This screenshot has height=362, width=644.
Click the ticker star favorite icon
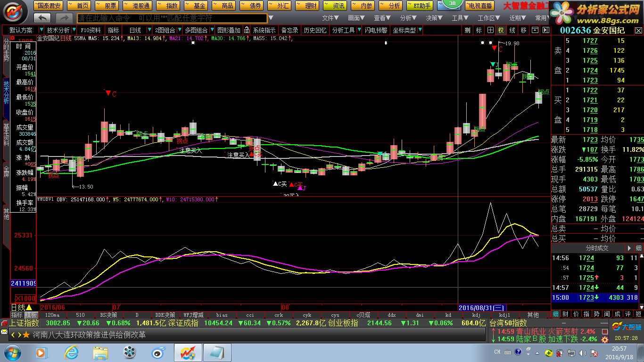(26, 334)
